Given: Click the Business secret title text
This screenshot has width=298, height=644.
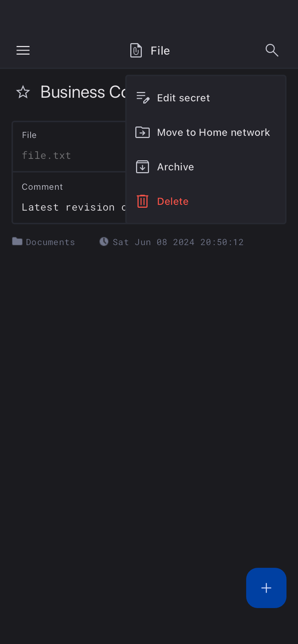Looking at the screenshot, I should click(x=83, y=92).
